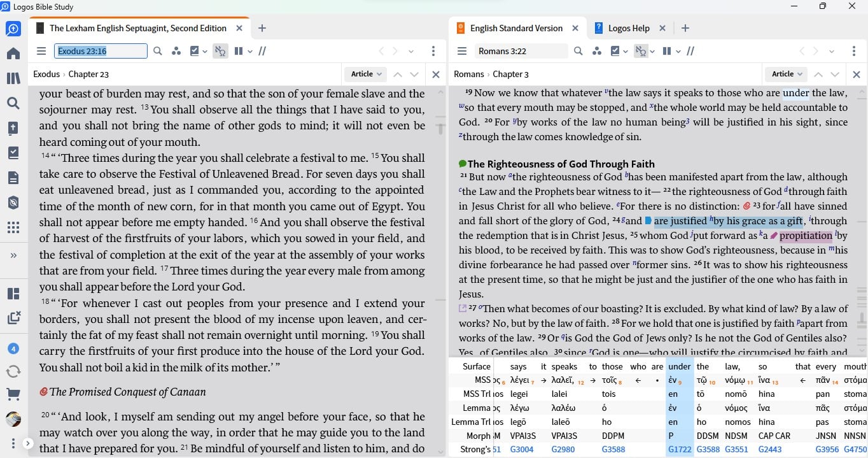This screenshot has width=868, height=458.
Task: Add a new tab beside the Septuagint tab
Action: click(x=262, y=28)
